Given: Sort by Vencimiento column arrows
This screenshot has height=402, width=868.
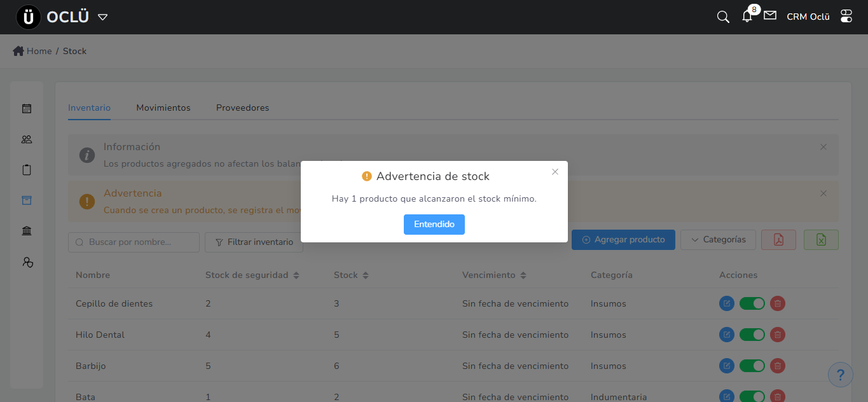Looking at the screenshot, I should pos(523,275).
